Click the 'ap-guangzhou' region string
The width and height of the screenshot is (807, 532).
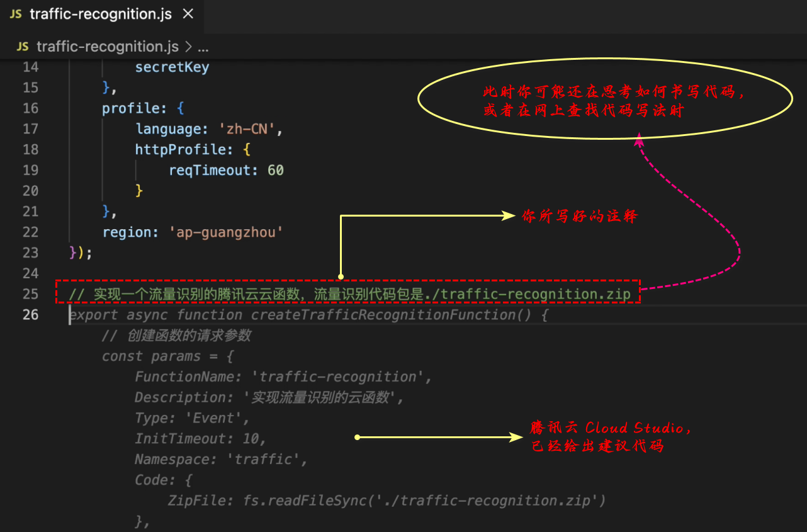226,232
